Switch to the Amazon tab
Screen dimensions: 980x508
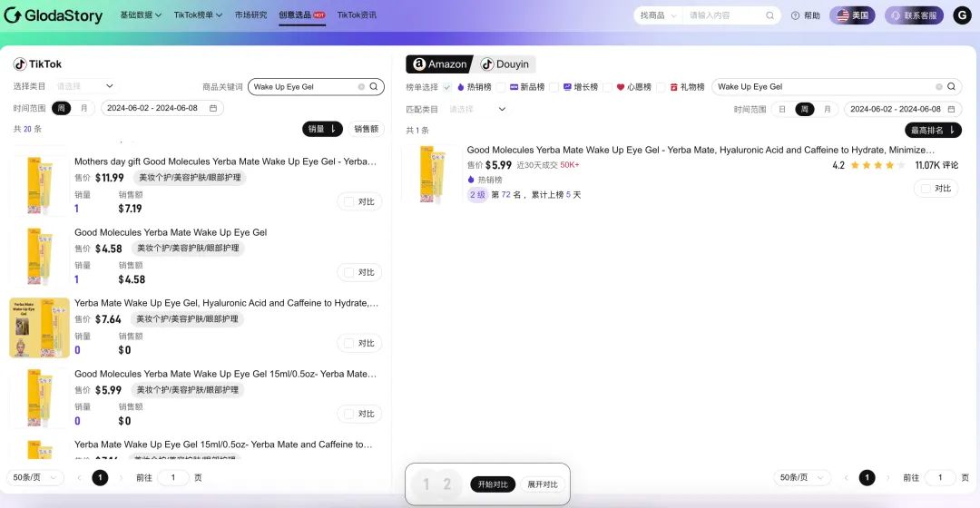tap(439, 63)
